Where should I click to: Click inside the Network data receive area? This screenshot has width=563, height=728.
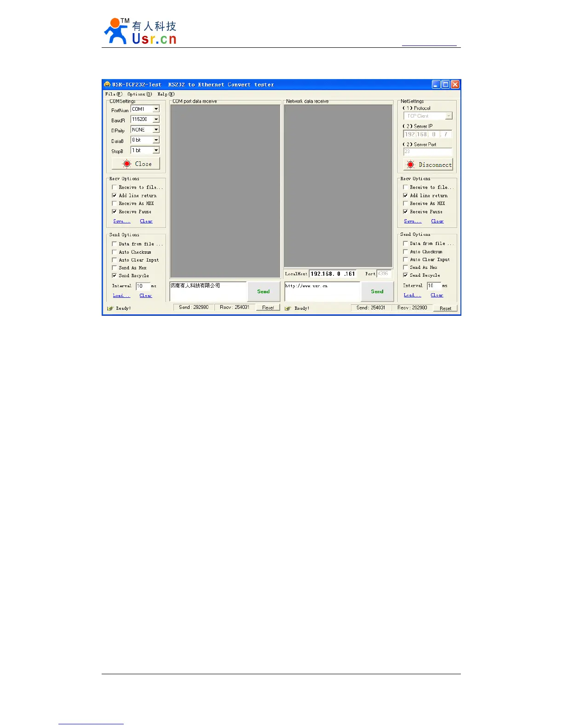338,186
